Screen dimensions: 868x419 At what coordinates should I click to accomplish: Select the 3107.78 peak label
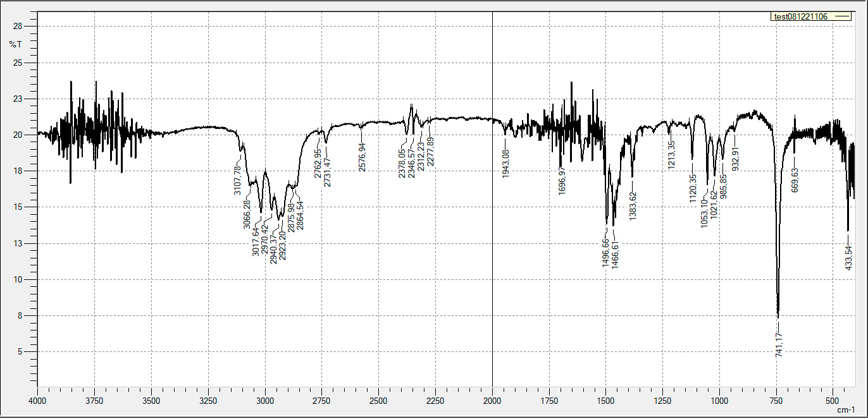[238, 180]
